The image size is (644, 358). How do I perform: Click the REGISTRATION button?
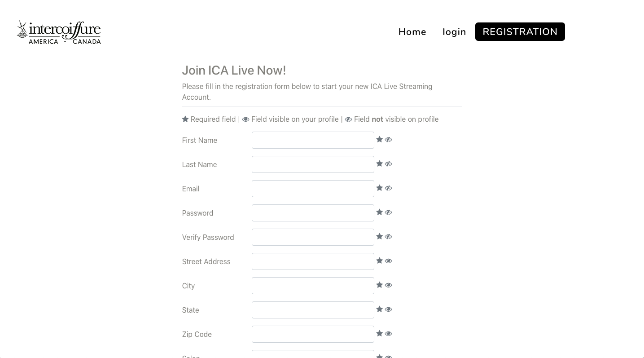(x=520, y=32)
